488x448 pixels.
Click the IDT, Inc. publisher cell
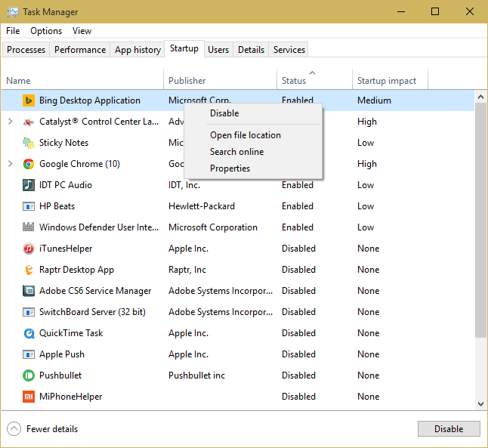(x=184, y=185)
